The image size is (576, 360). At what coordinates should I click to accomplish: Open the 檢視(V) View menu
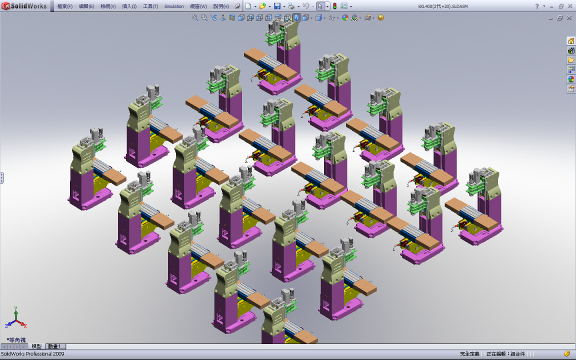click(x=108, y=6)
